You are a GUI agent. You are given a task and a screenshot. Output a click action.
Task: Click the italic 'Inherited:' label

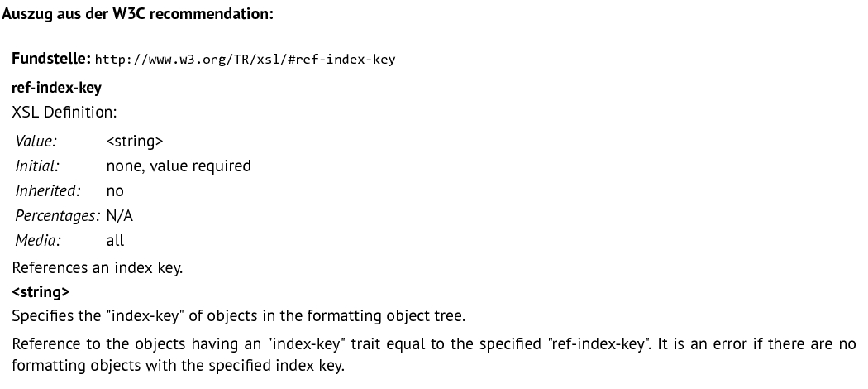[x=48, y=190]
